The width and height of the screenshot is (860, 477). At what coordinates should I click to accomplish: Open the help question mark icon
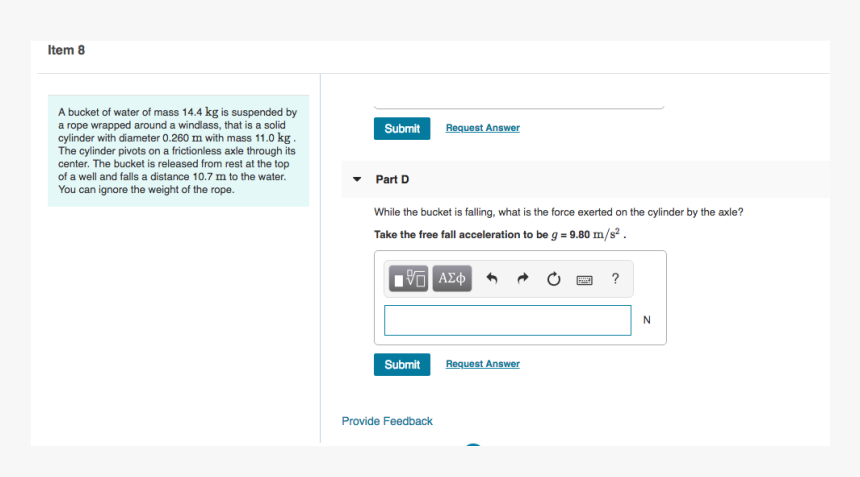pos(615,279)
